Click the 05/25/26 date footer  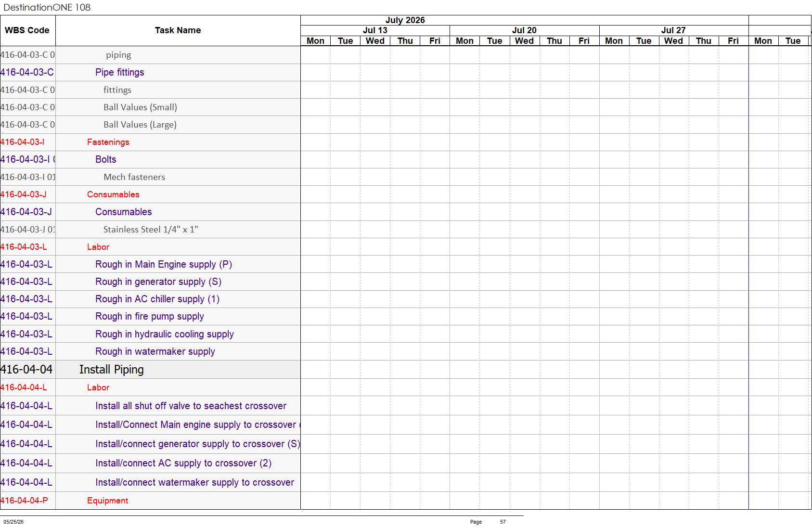[13, 522]
